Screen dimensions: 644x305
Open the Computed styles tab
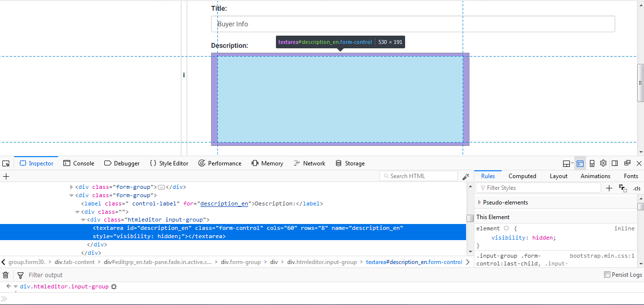[x=522, y=176]
